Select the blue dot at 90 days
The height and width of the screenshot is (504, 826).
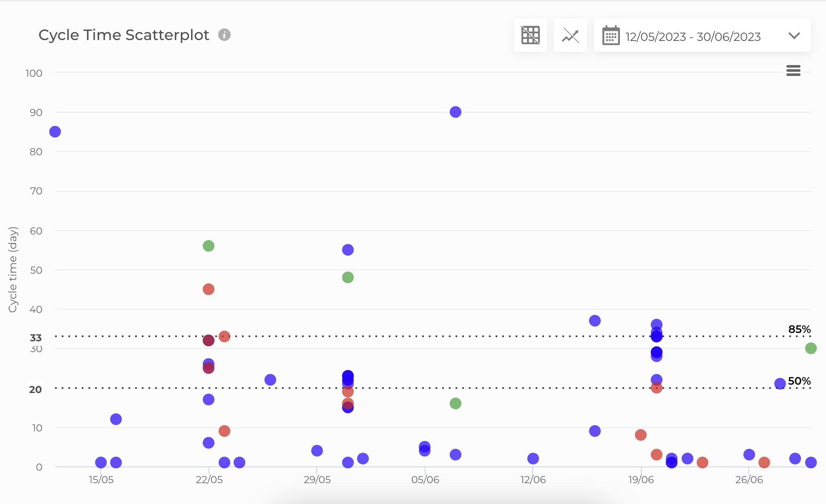tap(456, 112)
